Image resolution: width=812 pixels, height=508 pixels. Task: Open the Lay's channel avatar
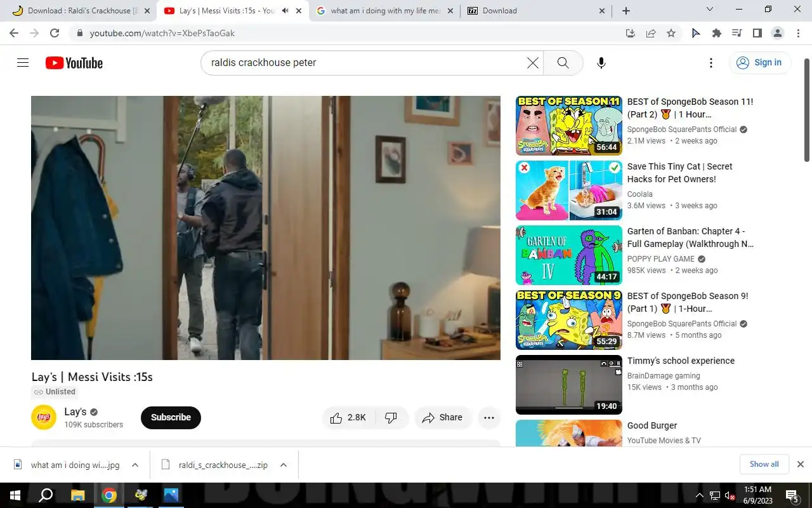click(x=44, y=417)
